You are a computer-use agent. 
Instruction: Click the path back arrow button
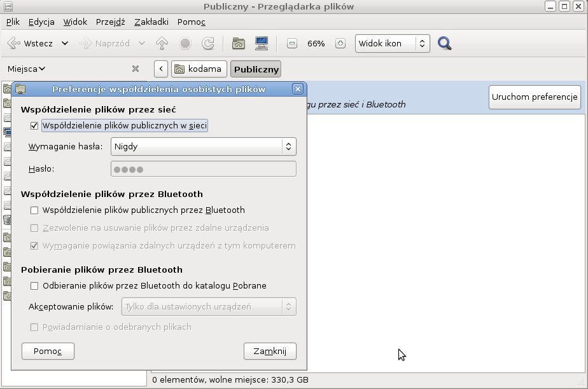pos(162,69)
